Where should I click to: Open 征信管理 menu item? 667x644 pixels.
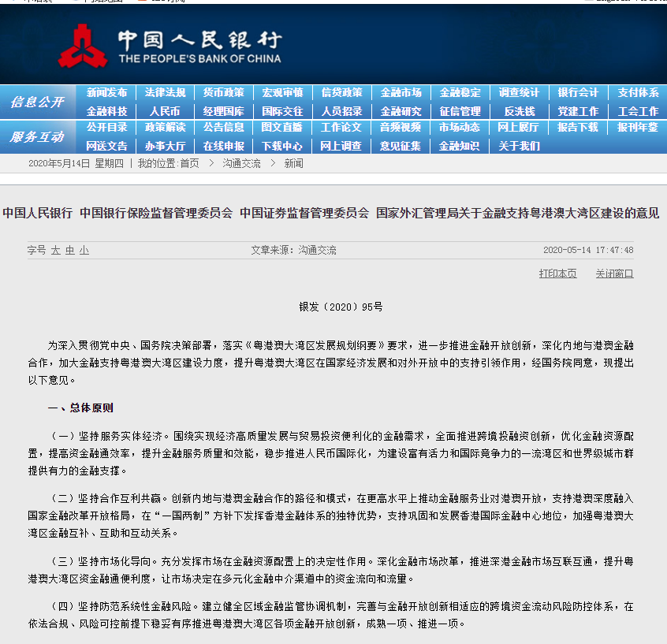460,111
